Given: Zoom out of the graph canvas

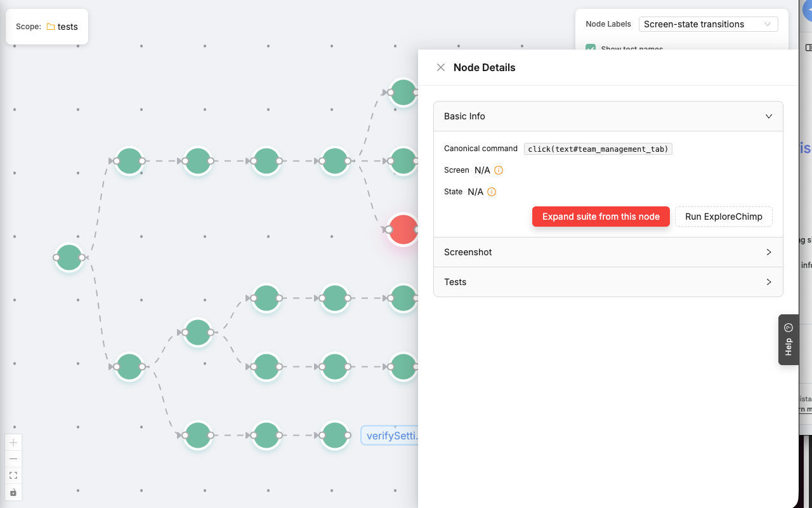Looking at the screenshot, I should (13, 459).
